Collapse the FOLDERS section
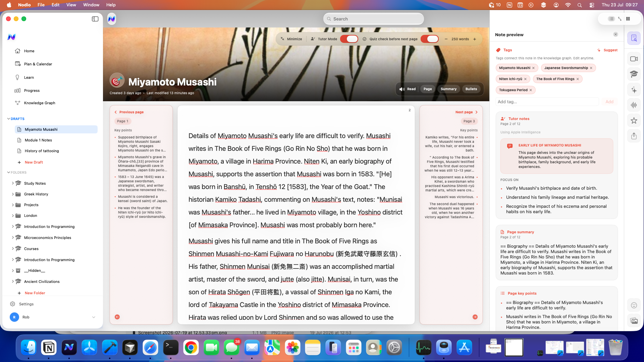This screenshot has width=644, height=362. pyautogui.click(x=9, y=172)
